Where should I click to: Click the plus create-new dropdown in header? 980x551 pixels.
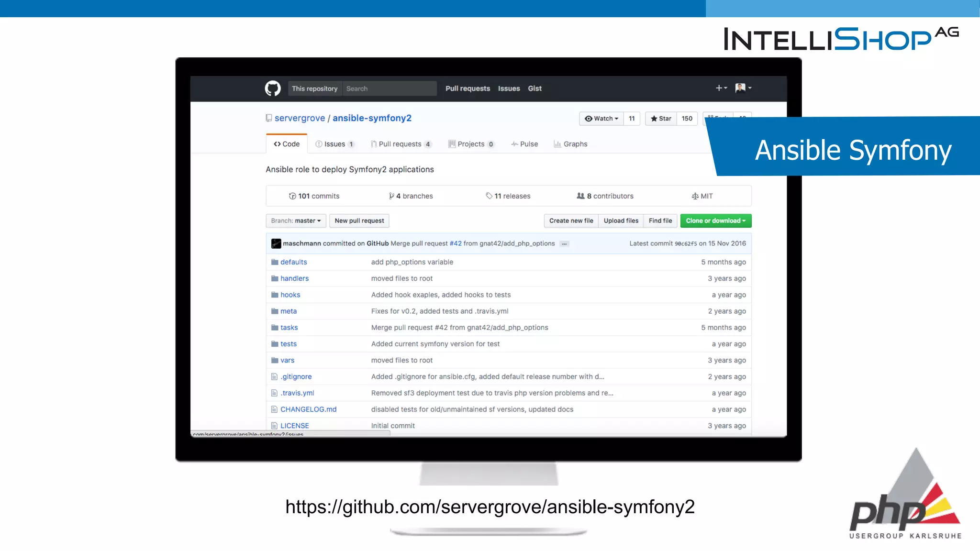click(x=721, y=88)
